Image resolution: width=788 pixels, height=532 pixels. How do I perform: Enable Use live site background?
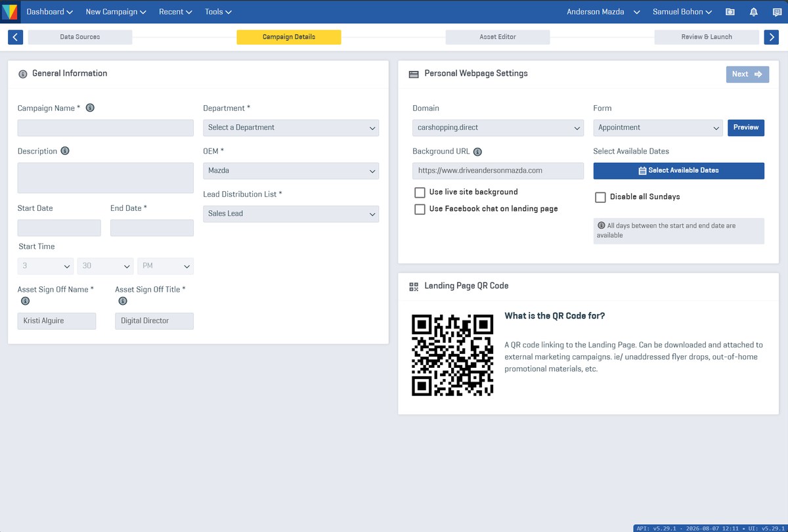point(420,192)
